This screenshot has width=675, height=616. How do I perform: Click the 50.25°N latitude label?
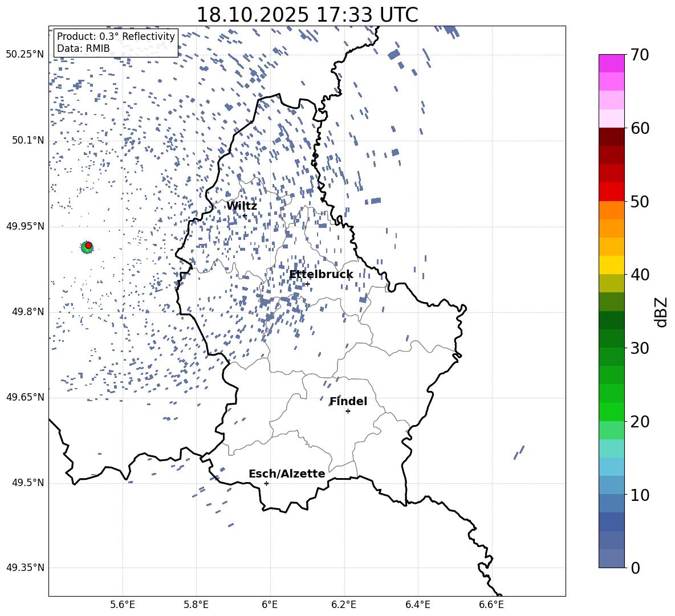click(x=25, y=55)
